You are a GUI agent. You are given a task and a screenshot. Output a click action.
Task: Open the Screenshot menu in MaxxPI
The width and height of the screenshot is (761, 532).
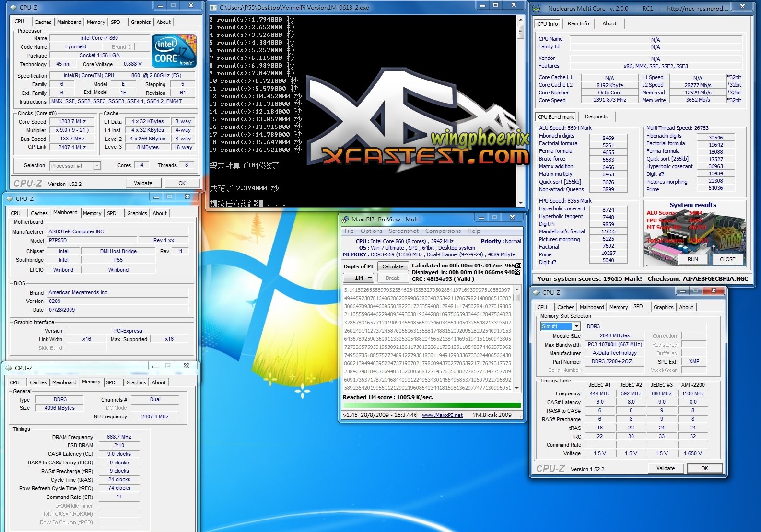click(403, 231)
